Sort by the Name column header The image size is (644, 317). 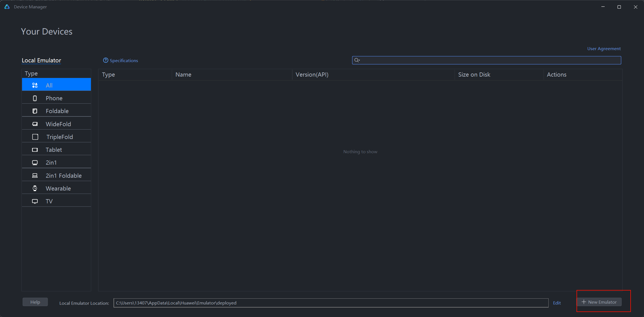[183, 75]
